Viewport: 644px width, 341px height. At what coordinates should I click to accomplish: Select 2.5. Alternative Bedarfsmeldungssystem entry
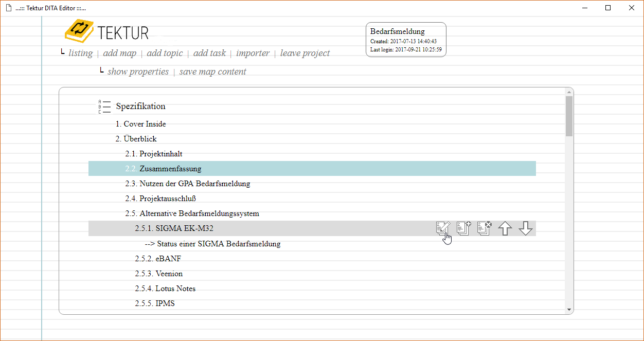(x=199, y=213)
